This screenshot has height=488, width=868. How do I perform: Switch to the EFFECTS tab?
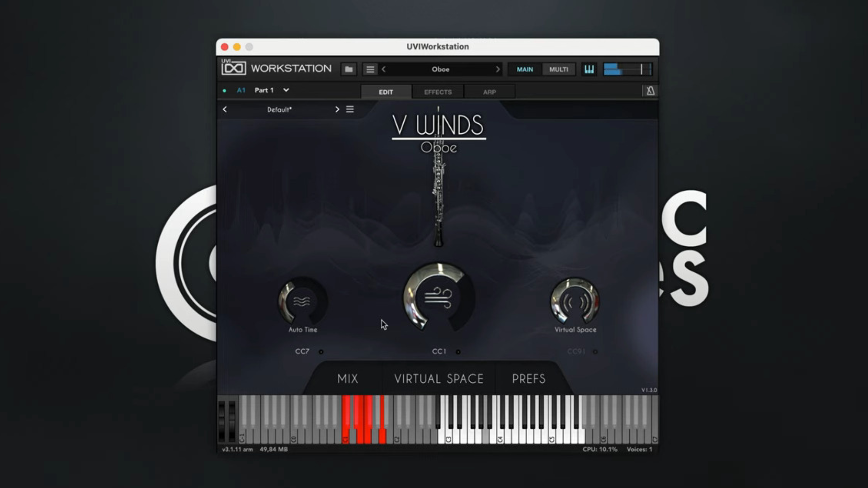point(437,92)
